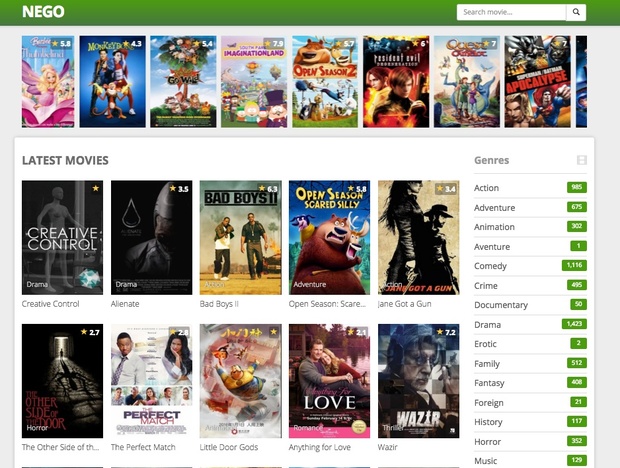This screenshot has height=468, width=620.
Task: Click the search magnifier button
Action: [x=576, y=12]
